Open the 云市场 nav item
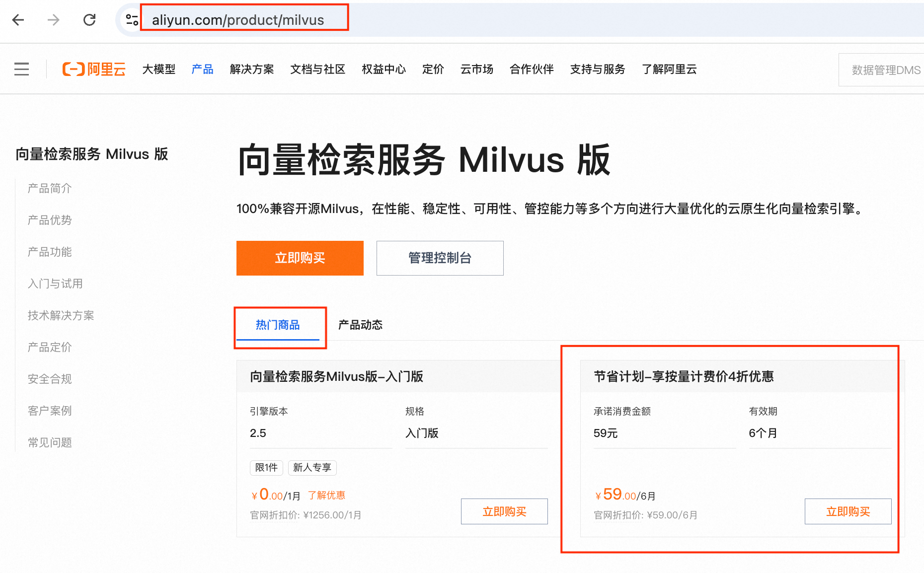 point(477,69)
